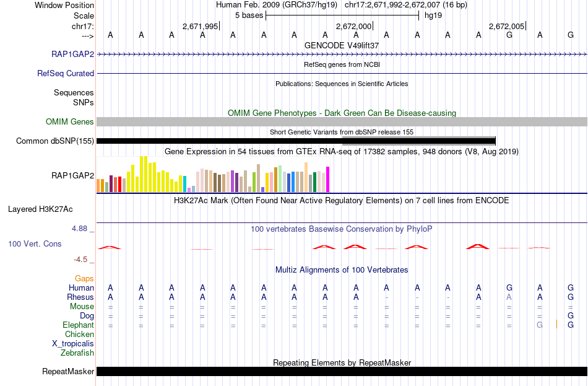Click the gray OMIM Genes bar
Image resolution: width=588 pixels, height=386 pixels.
[x=342, y=121]
